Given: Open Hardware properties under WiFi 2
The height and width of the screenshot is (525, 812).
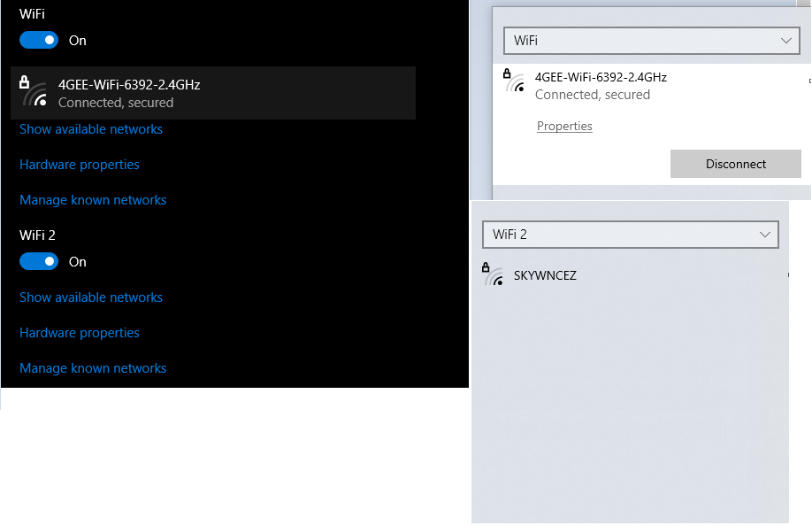Looking at the screenshot, I should point(80,333).
